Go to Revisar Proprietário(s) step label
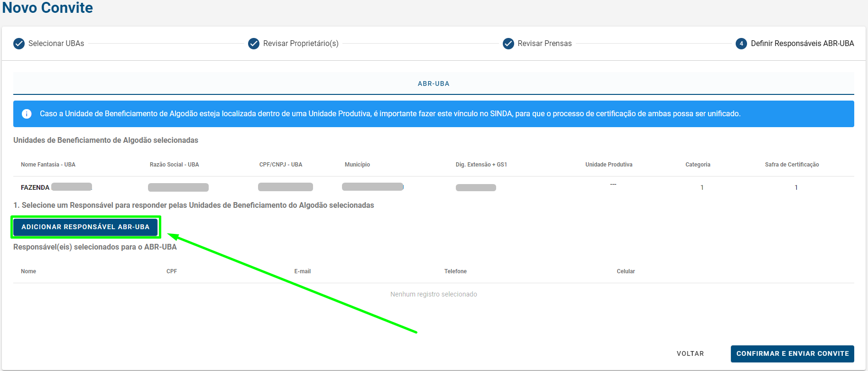The width and height of the screenshot is (868, 371). (301, 44)
